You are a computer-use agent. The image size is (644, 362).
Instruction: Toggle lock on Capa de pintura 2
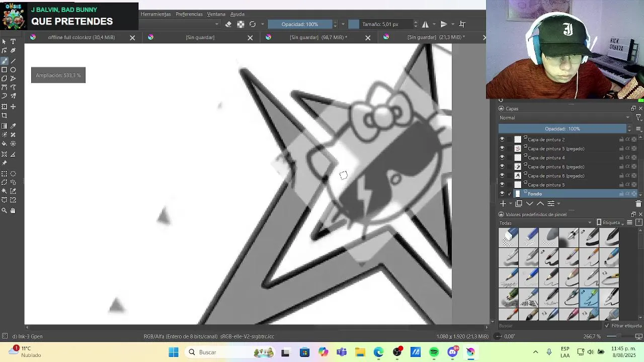pos(621,140)
